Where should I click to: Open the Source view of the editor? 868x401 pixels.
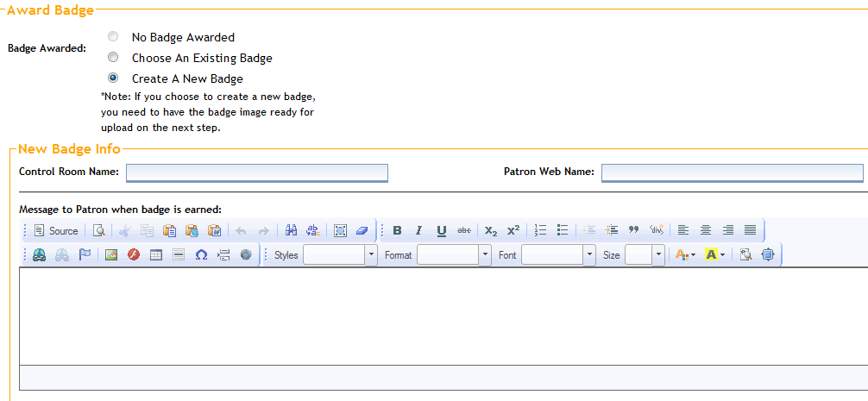coord(56,230)
